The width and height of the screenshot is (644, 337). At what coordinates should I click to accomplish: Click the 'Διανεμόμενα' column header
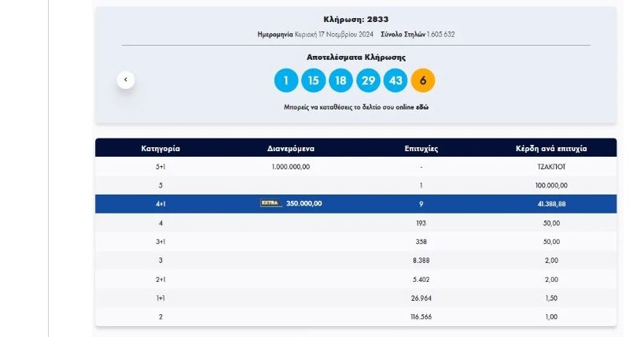291,148
